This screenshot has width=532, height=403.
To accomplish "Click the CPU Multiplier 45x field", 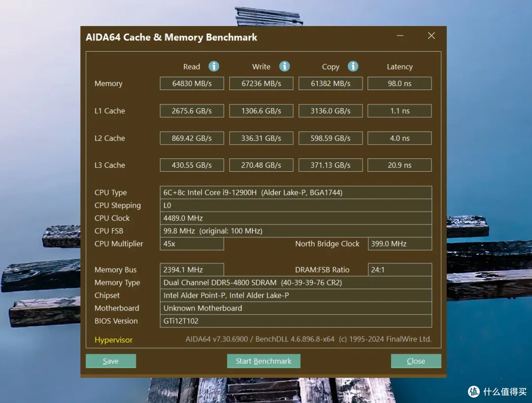I will (x=192, y=244).
